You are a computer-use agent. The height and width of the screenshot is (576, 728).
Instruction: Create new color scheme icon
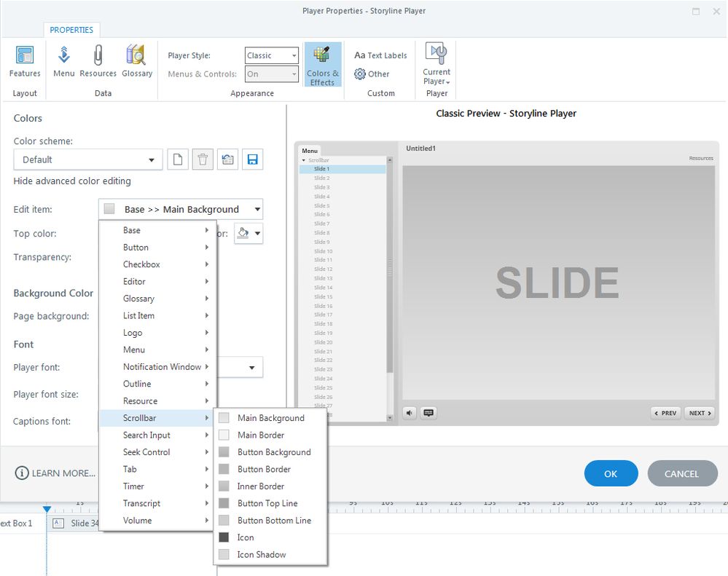(179, 159)
